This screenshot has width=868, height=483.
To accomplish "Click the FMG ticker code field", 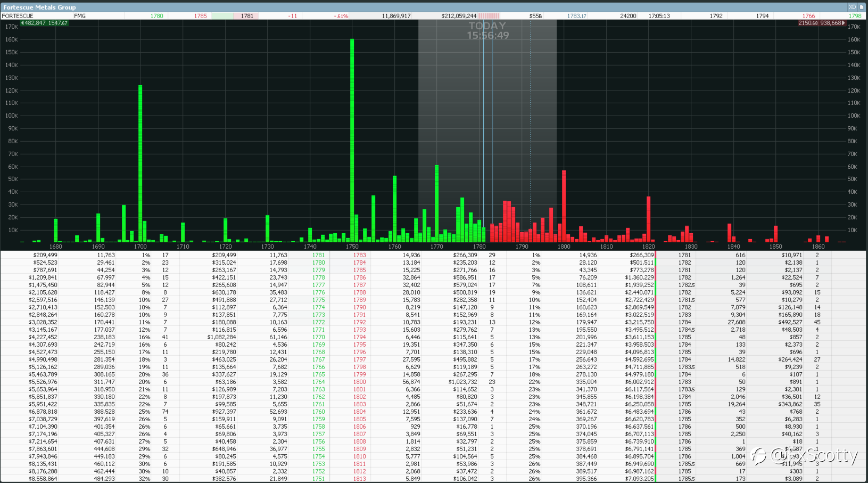I will click(80, 16).
